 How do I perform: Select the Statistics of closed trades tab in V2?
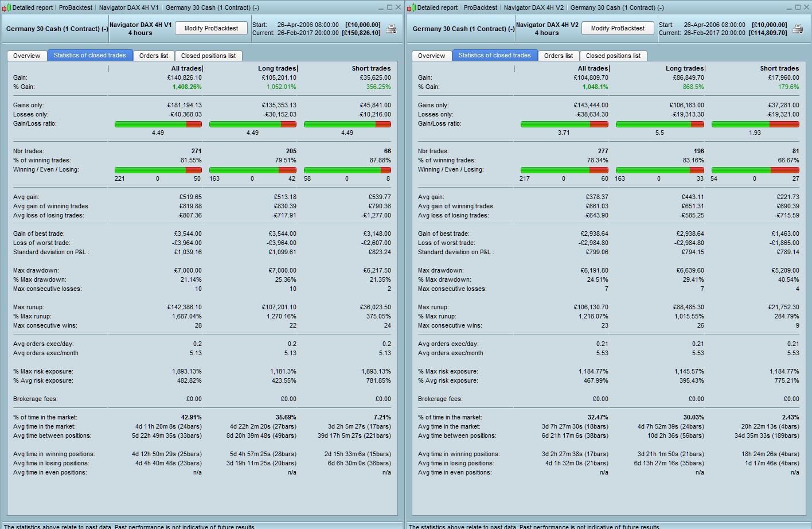[x=495, y=55]
